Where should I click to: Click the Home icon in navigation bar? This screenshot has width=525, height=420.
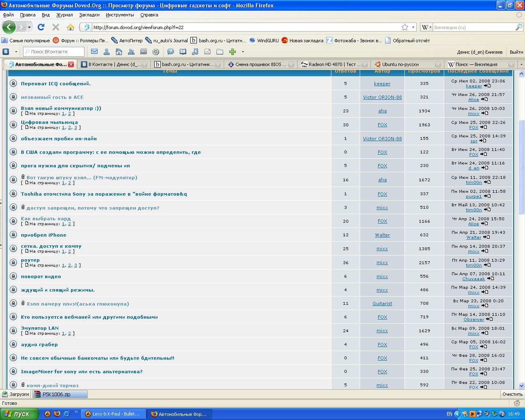click(x=71, y=27)
